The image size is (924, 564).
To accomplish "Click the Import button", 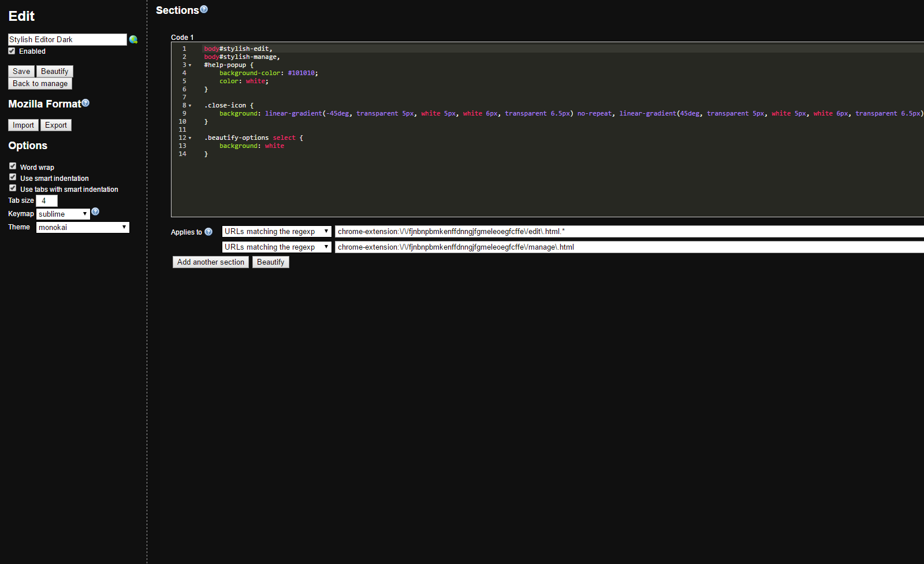I will pos(23,125).
